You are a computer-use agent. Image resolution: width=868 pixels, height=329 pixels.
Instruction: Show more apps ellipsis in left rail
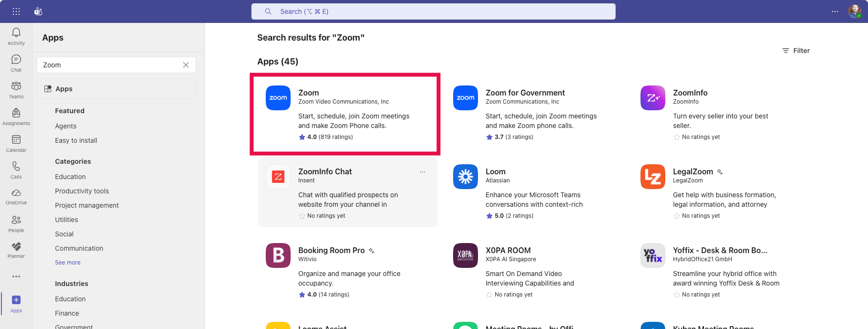pos(16,276)
